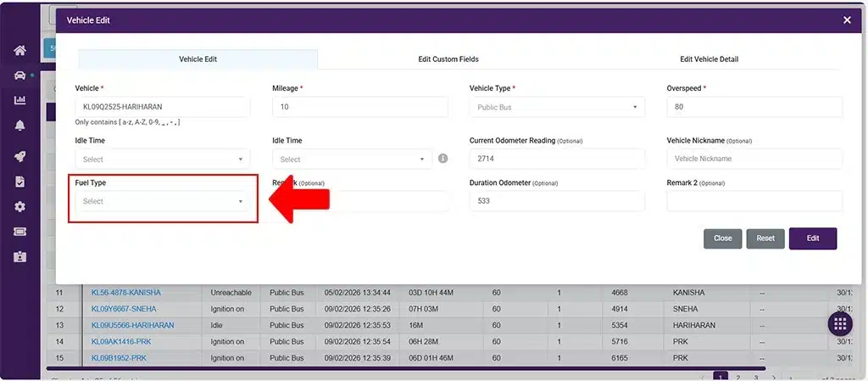868x381 pixels.
Task: Click the Reset button
Action: tap(765, 238)
